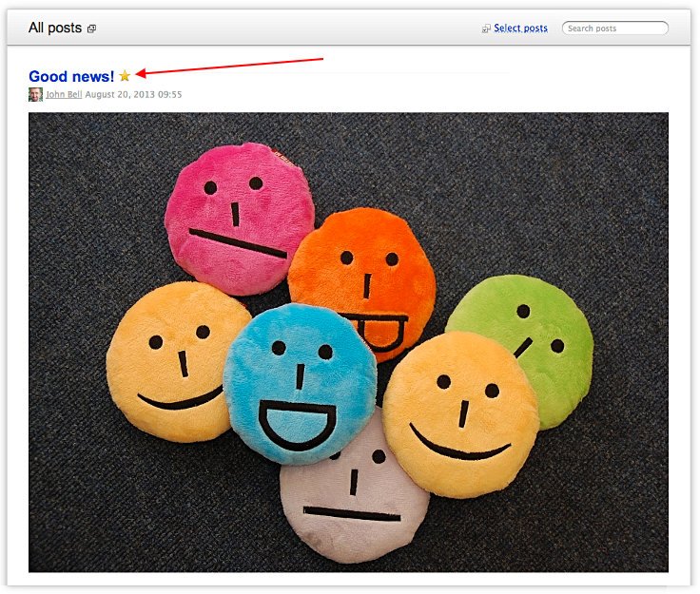Click John Bell's avatar picture
700x594 pixels.
coord(35,95)
